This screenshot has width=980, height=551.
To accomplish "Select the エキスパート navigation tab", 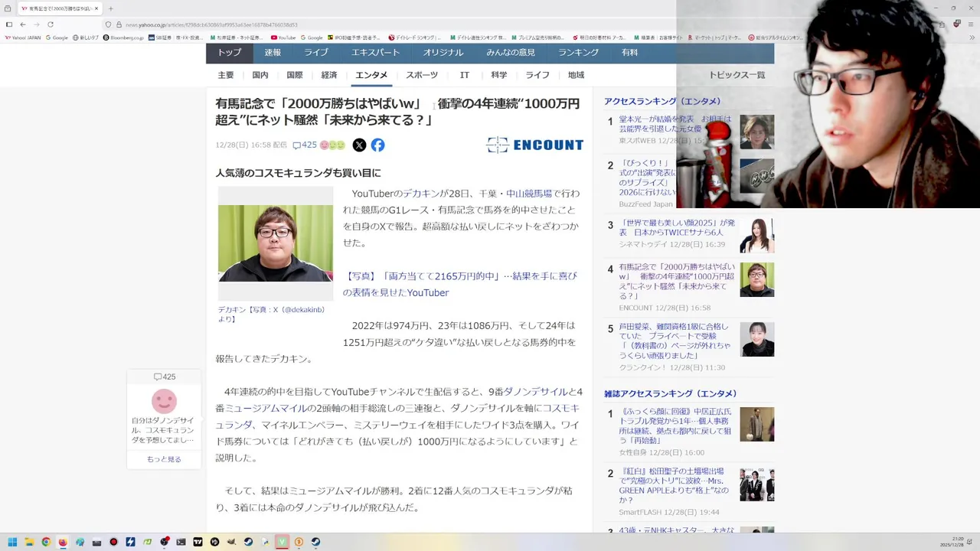I will click(376, 53).
